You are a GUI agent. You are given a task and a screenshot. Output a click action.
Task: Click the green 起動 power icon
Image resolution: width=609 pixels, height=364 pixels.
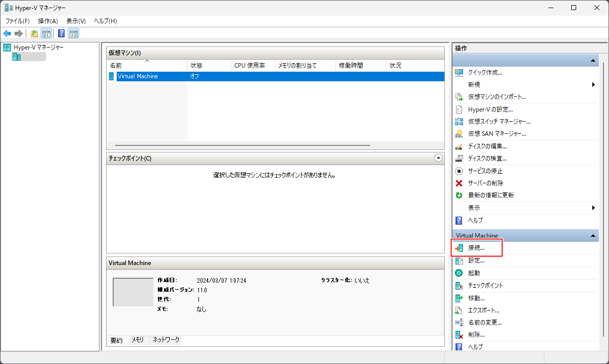point(459,273)
